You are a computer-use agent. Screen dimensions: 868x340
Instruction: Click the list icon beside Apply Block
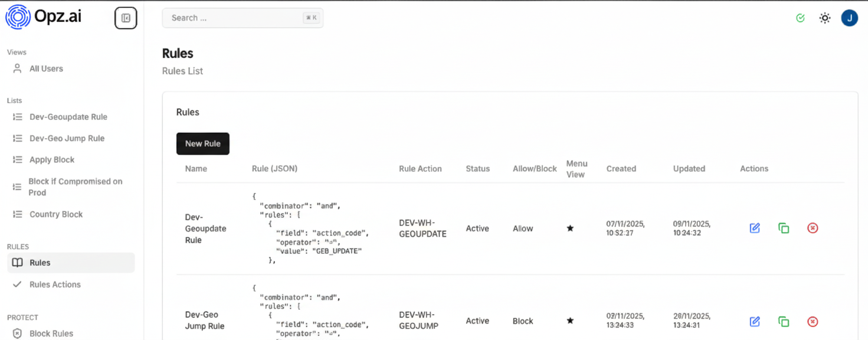pos(17,159)
